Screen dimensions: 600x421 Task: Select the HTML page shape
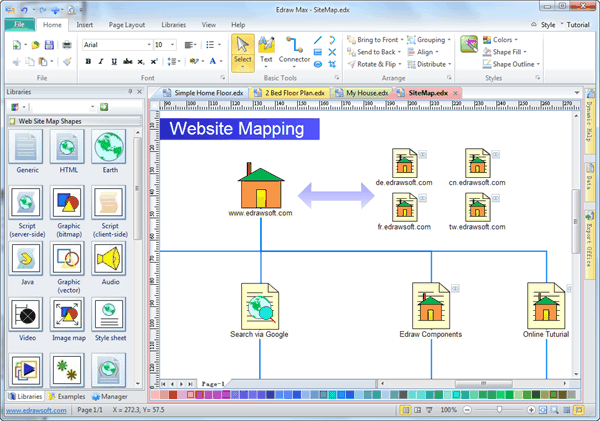[67, 146]
